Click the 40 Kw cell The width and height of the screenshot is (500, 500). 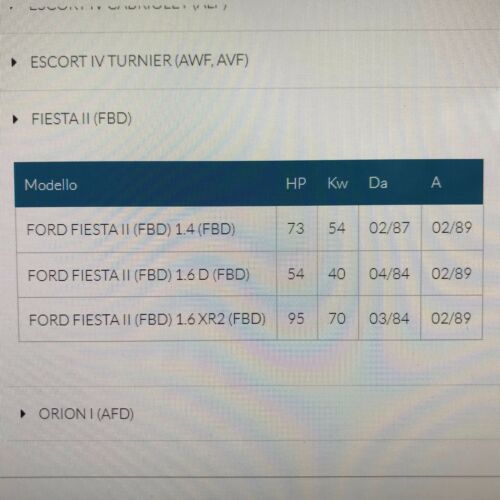click(x=338, y=274)
